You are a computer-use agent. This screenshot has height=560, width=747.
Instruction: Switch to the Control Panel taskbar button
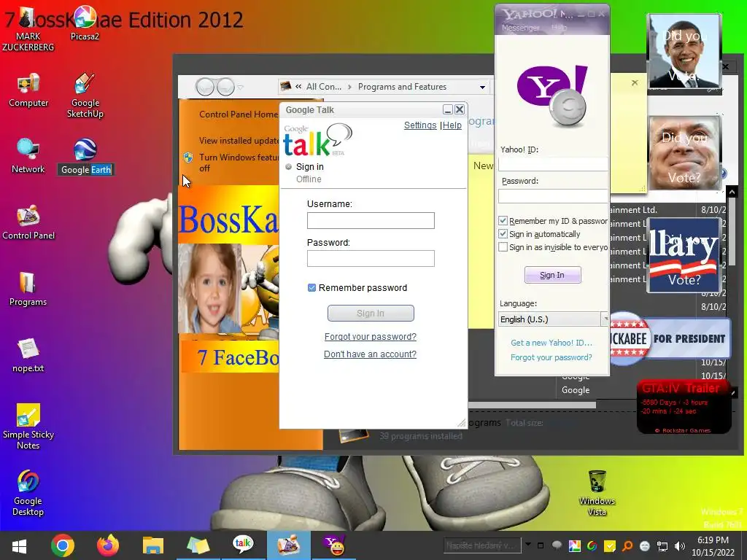(x=288, y=545)
